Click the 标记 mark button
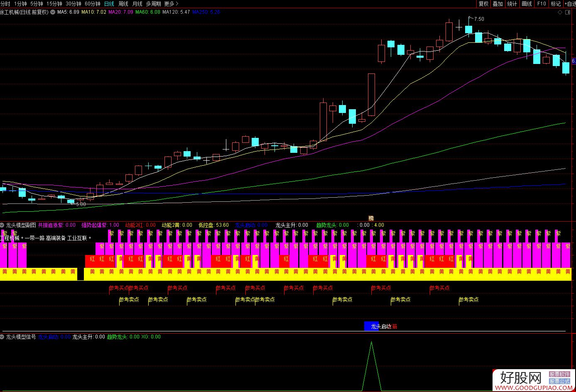Image resolution: width=576 pixels, height=392 pixels. 556,4
